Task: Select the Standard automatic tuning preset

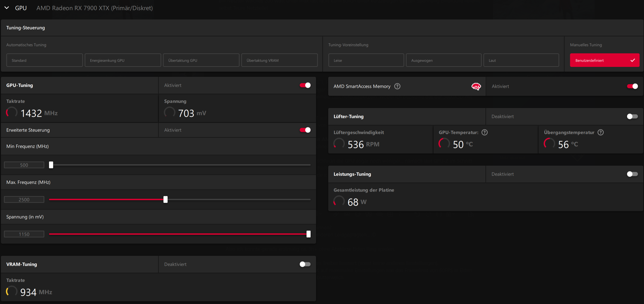Action: click(x=44, y=60)
